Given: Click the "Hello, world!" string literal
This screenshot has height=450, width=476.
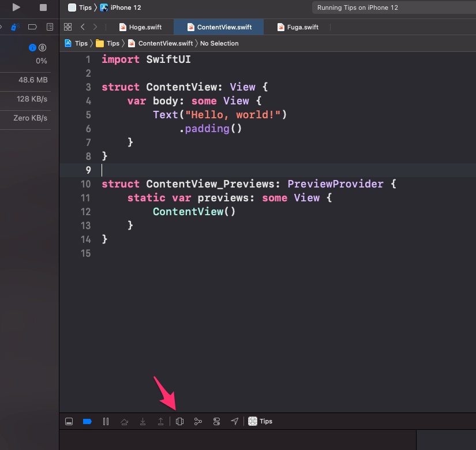Looking at the screenshot, I should tap(233, 115).
